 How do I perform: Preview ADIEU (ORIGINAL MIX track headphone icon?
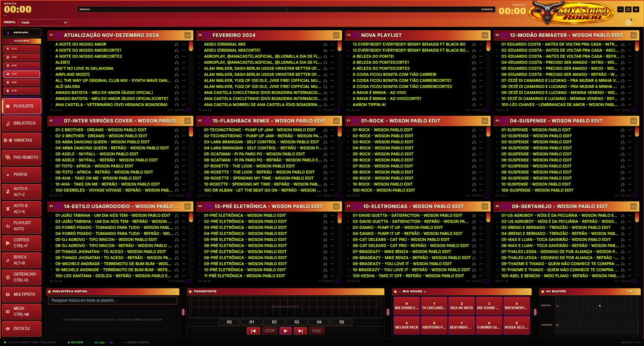point(325,44)
